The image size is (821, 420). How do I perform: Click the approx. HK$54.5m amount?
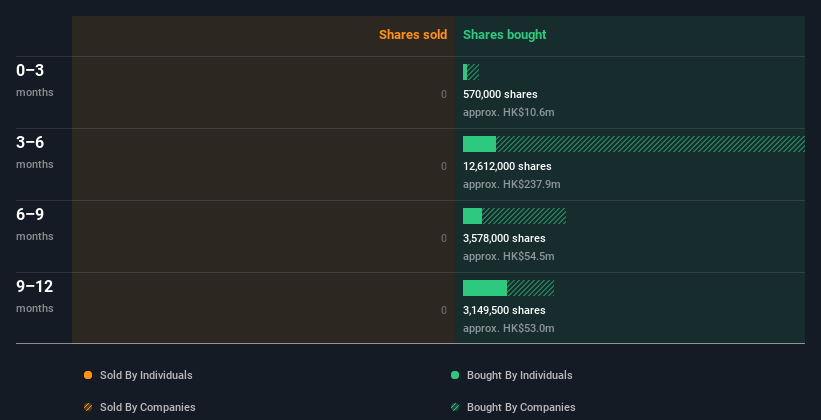point(508,256)
